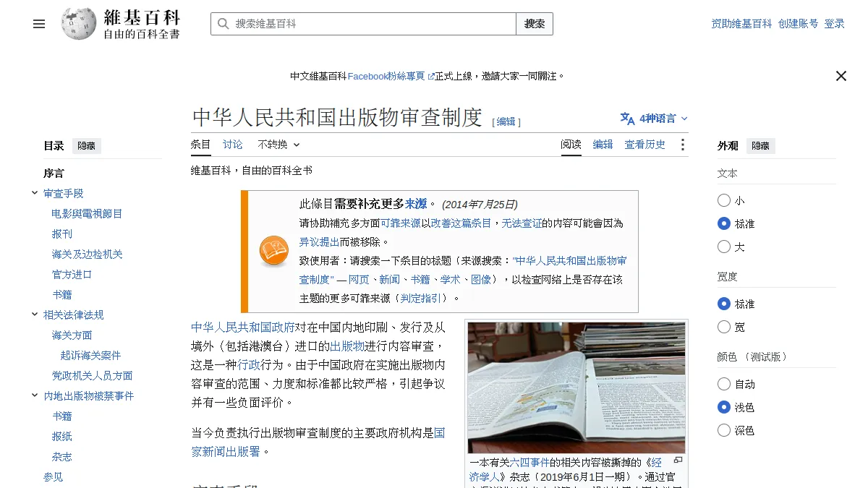Open the 可靠来源 link in notice
The image size is (868, 488).
[401, 223]
